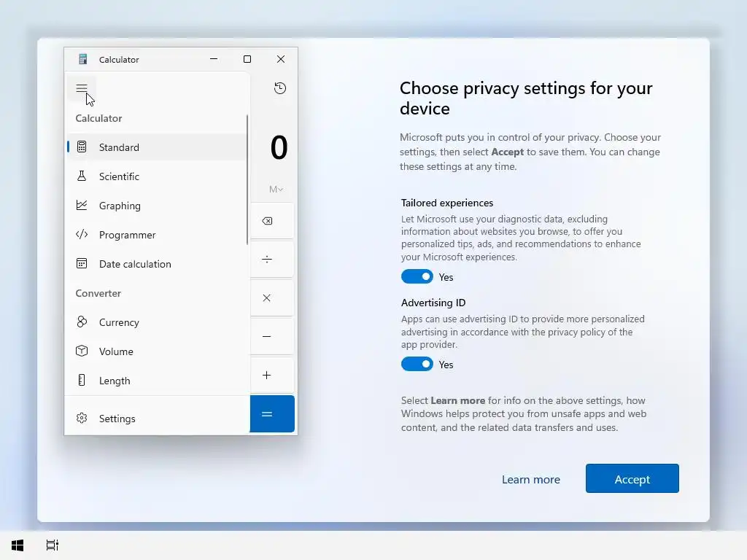Minimize the Calculator window
Viewport: 747px width, 560px height.
point(214,59)
